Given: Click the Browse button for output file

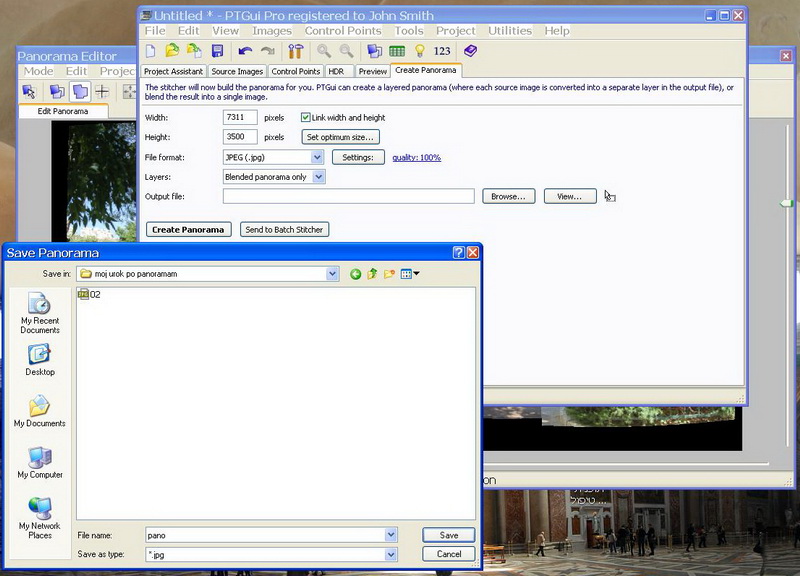Looking at the screenshot, I should pos(509,196).
